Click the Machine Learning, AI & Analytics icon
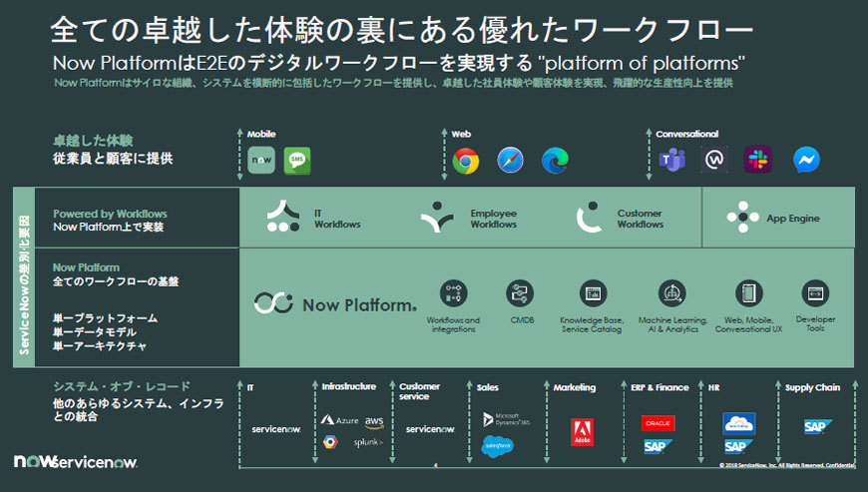Screen dimensions: 868x492 (x=672, y=293)
